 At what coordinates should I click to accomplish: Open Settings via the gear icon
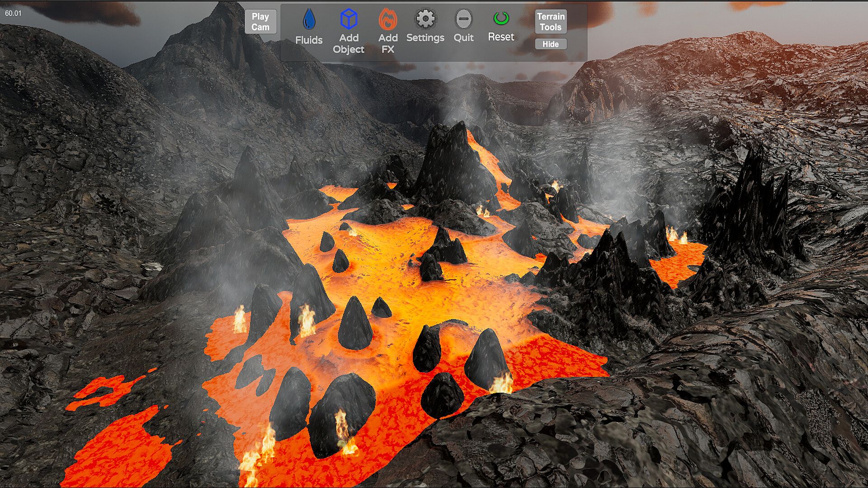[425, 19]
